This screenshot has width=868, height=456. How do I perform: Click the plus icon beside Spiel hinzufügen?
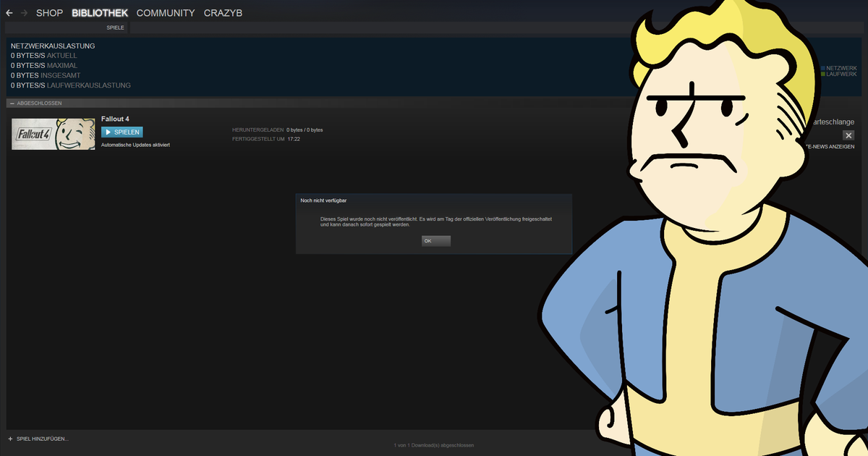click(10, 439)
